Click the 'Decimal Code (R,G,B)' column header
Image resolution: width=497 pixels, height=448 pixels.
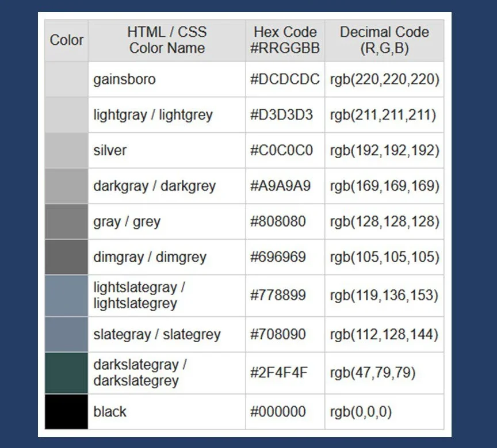384,41
